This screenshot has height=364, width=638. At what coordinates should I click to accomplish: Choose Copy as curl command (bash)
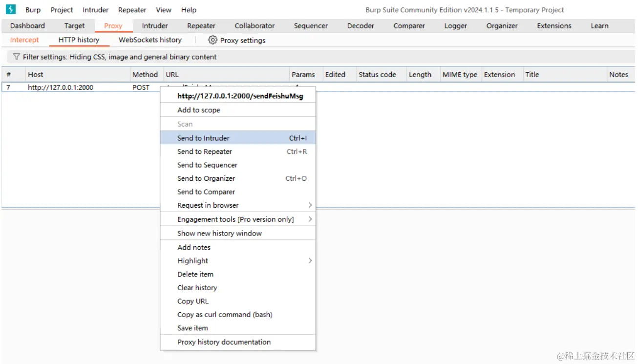coord(238,315)
